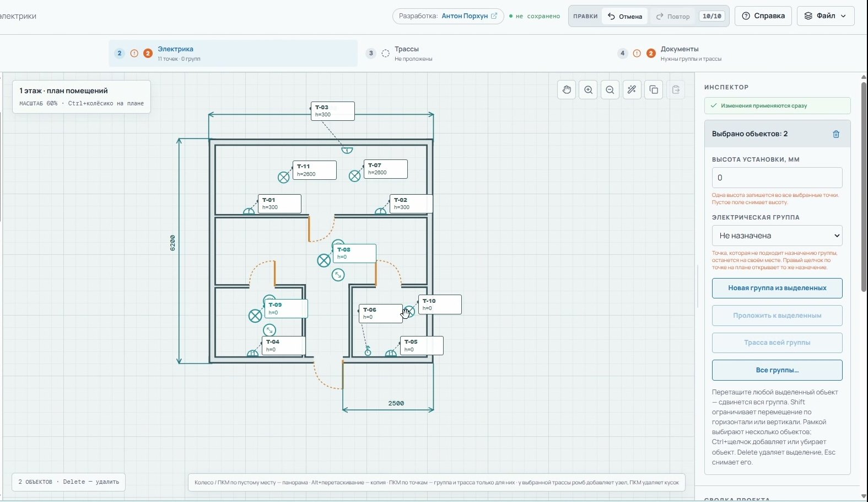The width and height of the screenshot is (868, 502).
Task: Click the T-08 selected point label
Action: point(355,253)
